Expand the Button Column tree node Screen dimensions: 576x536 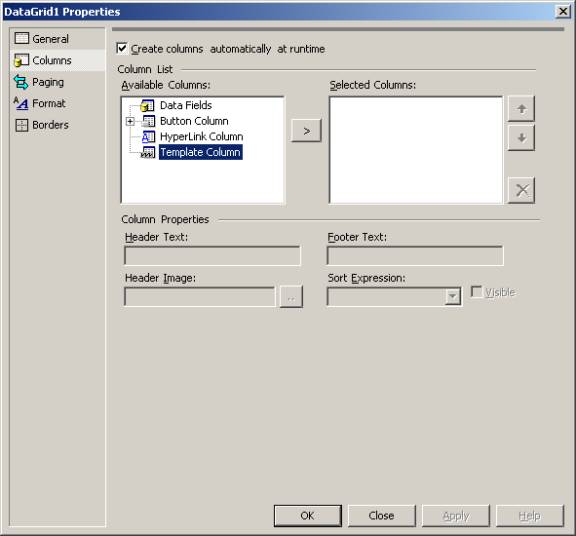coord(130,121)
